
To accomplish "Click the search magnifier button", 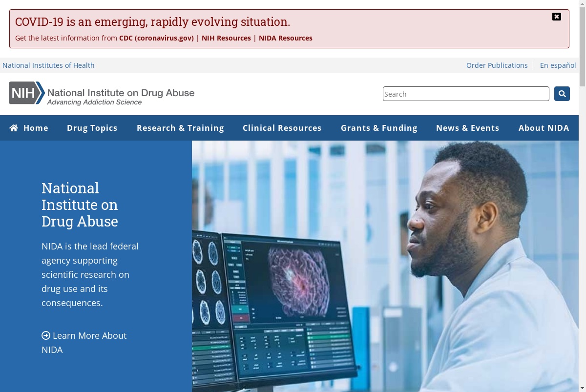I will [x=562, y=94].
